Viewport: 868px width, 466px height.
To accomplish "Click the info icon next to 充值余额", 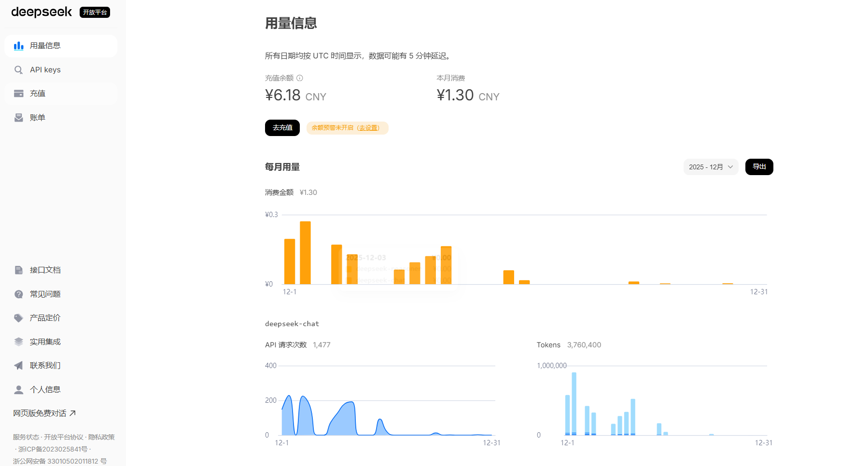I will (x=300, y=78).
